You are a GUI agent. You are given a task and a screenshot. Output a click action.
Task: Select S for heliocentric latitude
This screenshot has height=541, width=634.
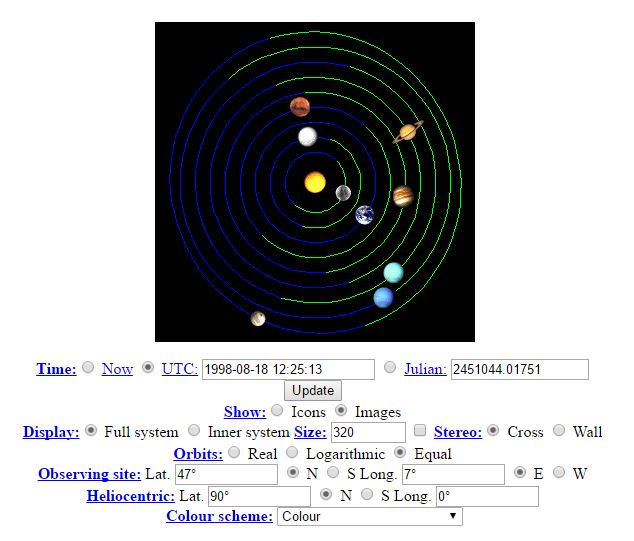tap(367, 494)
